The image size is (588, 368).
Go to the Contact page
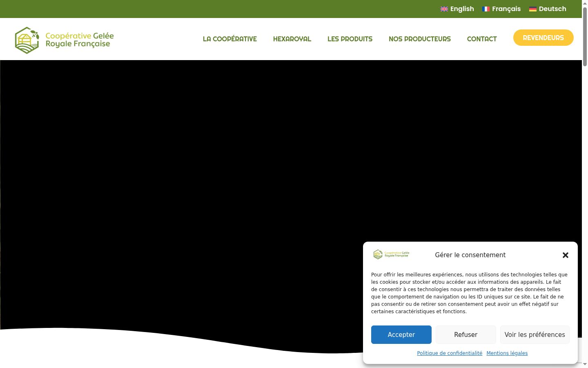(482, 39)
